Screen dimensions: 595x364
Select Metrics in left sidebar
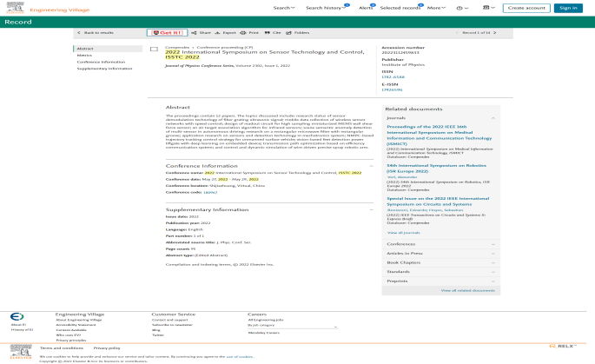click(x=85, y=56)
